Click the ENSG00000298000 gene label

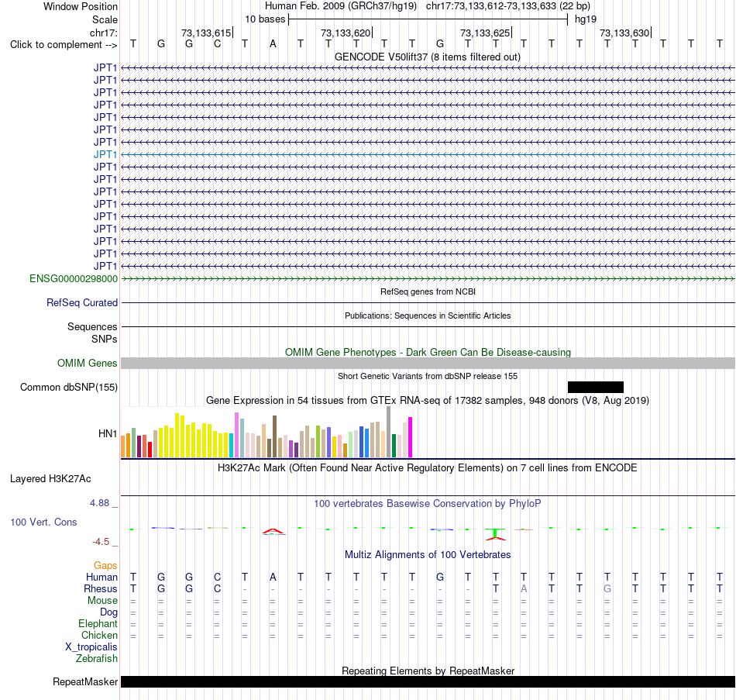tap(74, 278)
